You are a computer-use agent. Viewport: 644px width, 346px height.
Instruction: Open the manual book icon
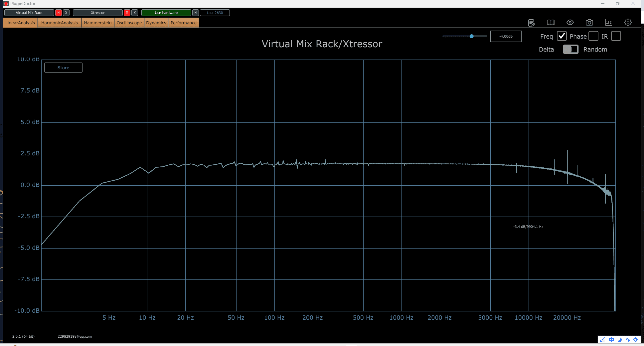551,22
